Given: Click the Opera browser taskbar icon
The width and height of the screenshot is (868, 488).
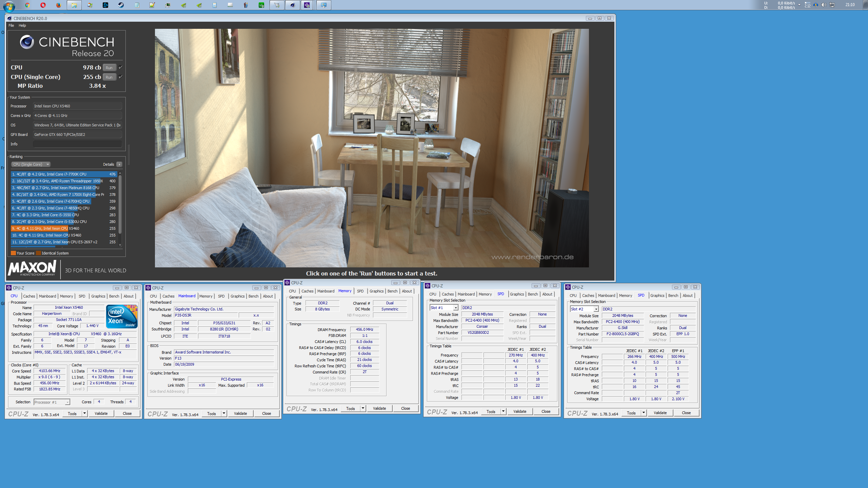Looking at the screenshot, I should [43, 5].
